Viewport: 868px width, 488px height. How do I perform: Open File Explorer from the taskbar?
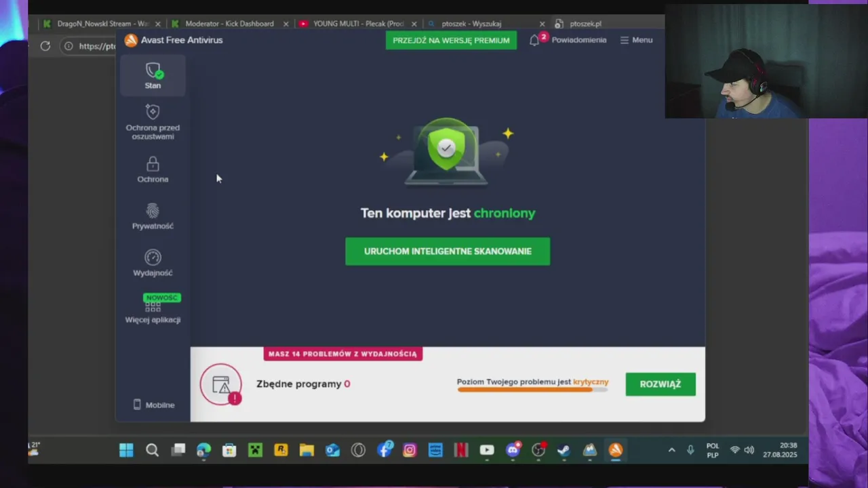point(307,450)
